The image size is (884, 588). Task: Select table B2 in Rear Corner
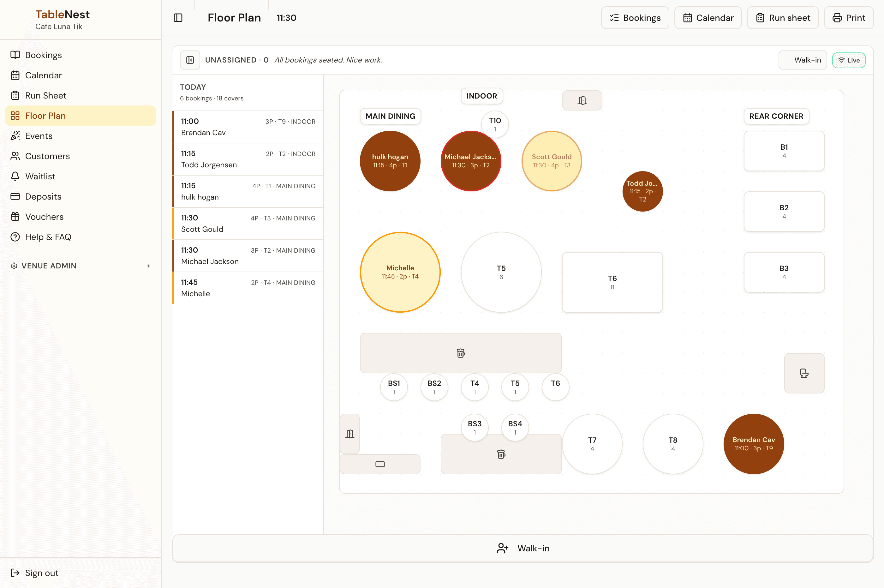(x=784, y=212)
